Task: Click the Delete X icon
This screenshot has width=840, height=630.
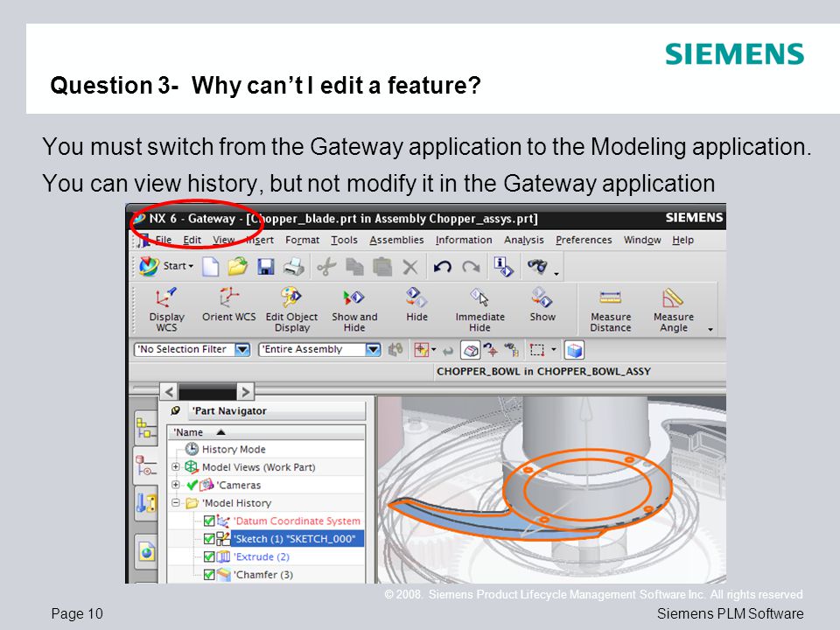Action: coord(410,266)
